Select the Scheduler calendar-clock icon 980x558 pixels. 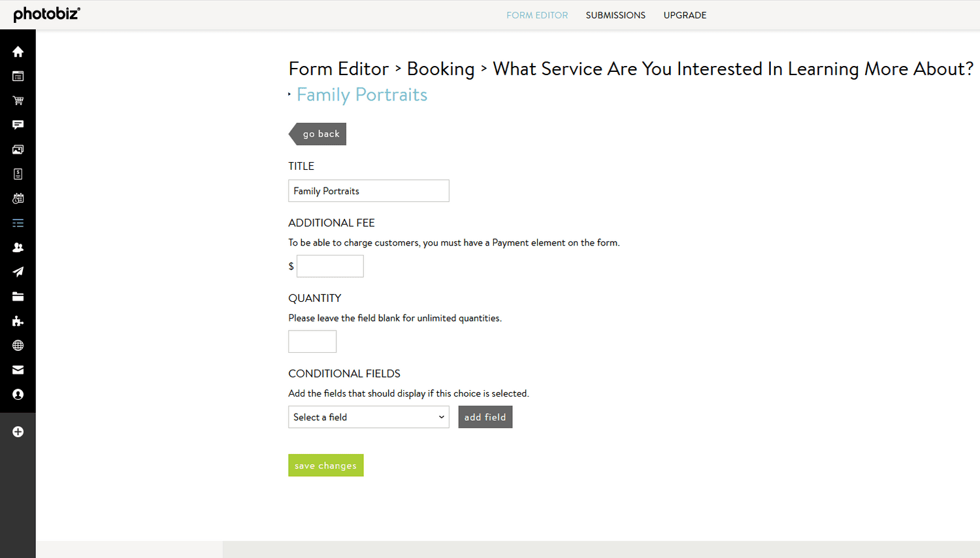coord(18,198)
